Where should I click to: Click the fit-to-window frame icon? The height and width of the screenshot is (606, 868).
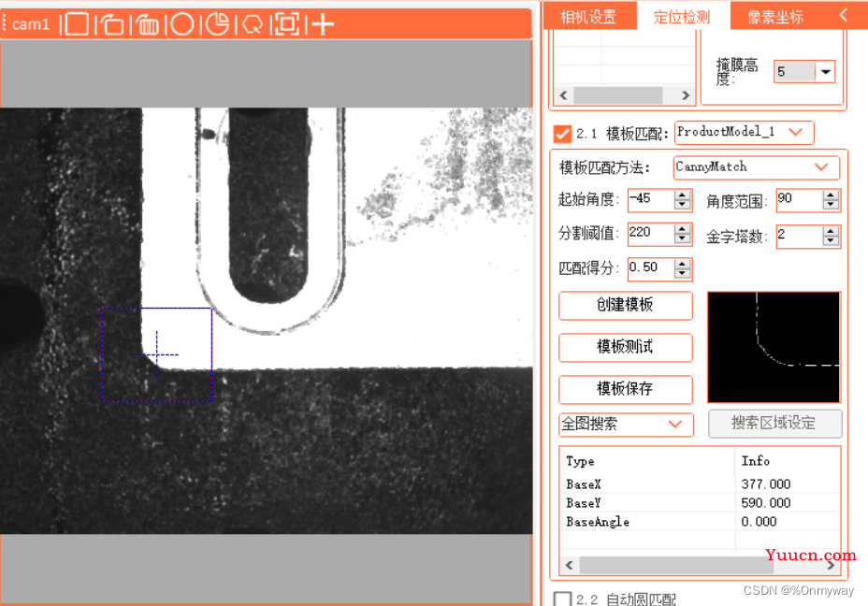287,23
